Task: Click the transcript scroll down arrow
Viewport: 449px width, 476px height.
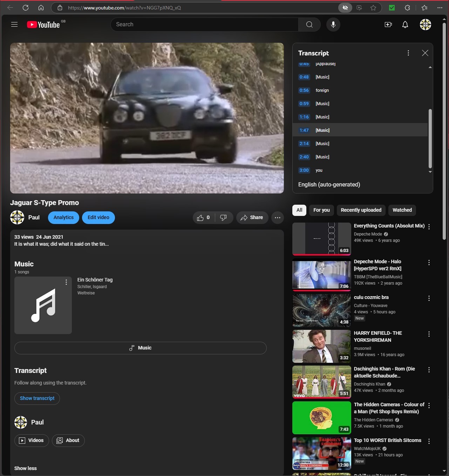Action: [430, 172]
